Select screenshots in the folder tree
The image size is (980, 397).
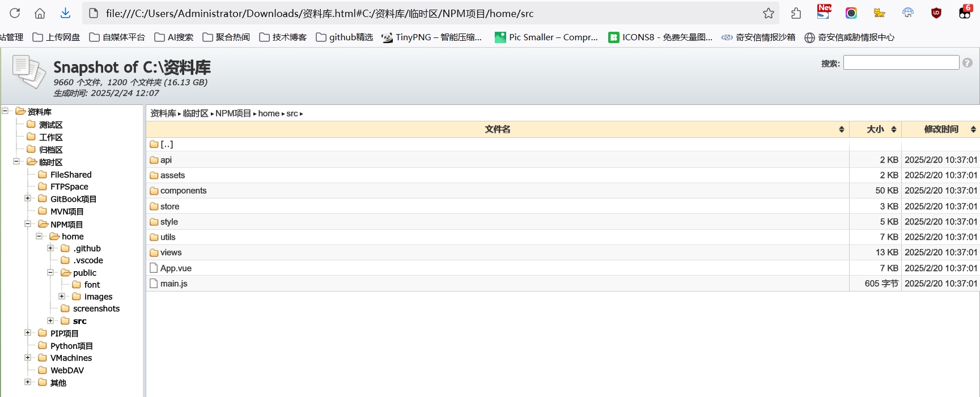coord(96,309)
